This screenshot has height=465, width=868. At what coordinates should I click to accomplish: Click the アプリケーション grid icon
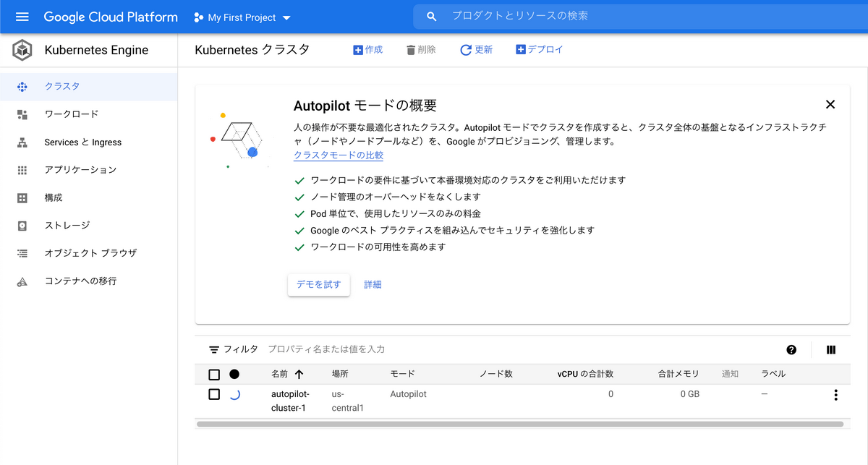[22, 170]
